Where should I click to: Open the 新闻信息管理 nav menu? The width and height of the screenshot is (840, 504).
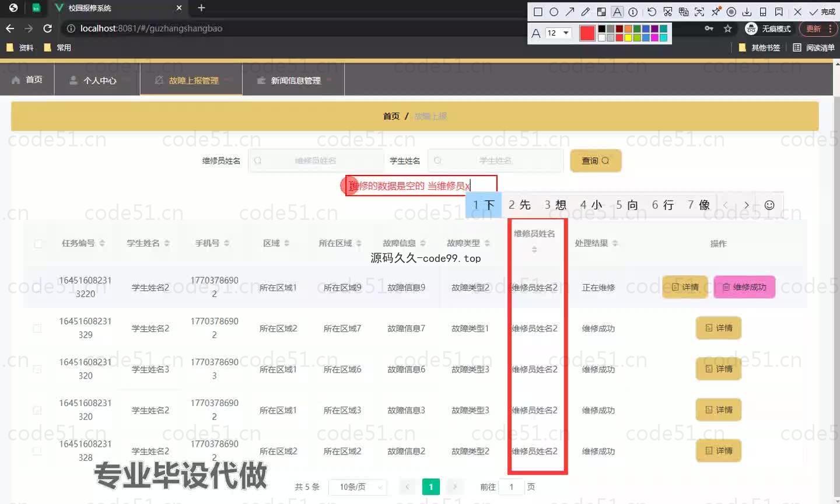[x=293, y=79]
